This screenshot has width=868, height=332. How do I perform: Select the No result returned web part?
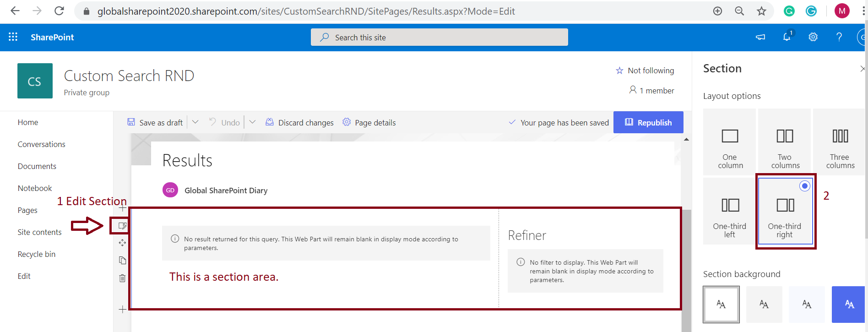(326, 243)
